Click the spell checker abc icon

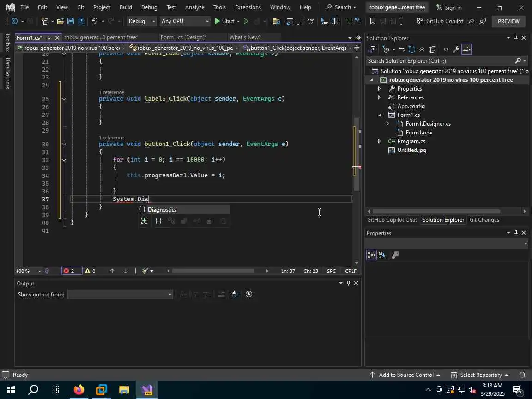click(x=310, y=21)
